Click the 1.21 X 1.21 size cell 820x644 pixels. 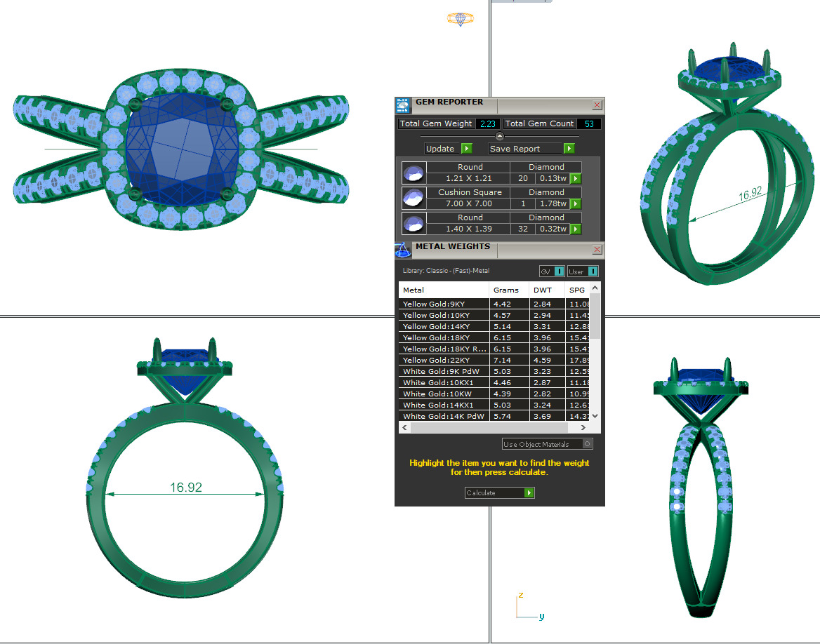pyautogui.click(x=468, y=178)
